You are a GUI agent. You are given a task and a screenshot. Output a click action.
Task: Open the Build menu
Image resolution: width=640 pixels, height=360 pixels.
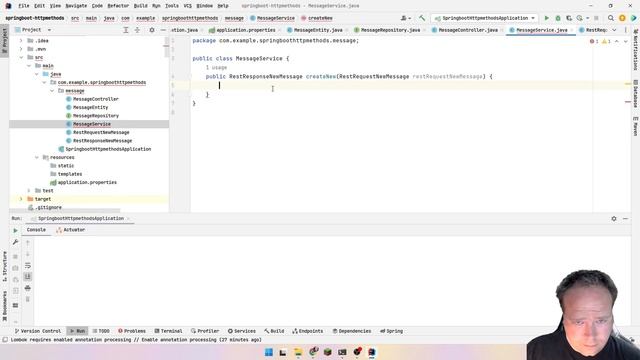141,6
